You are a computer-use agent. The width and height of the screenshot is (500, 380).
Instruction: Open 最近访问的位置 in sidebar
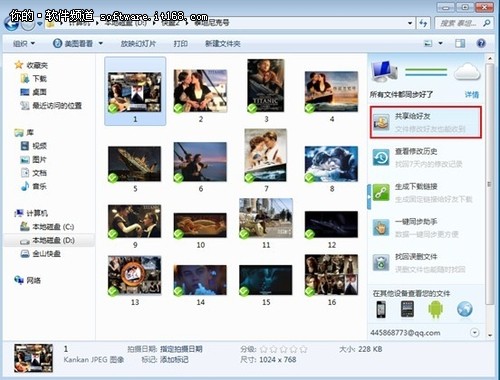pyautogui.click(x=51, y=106)
